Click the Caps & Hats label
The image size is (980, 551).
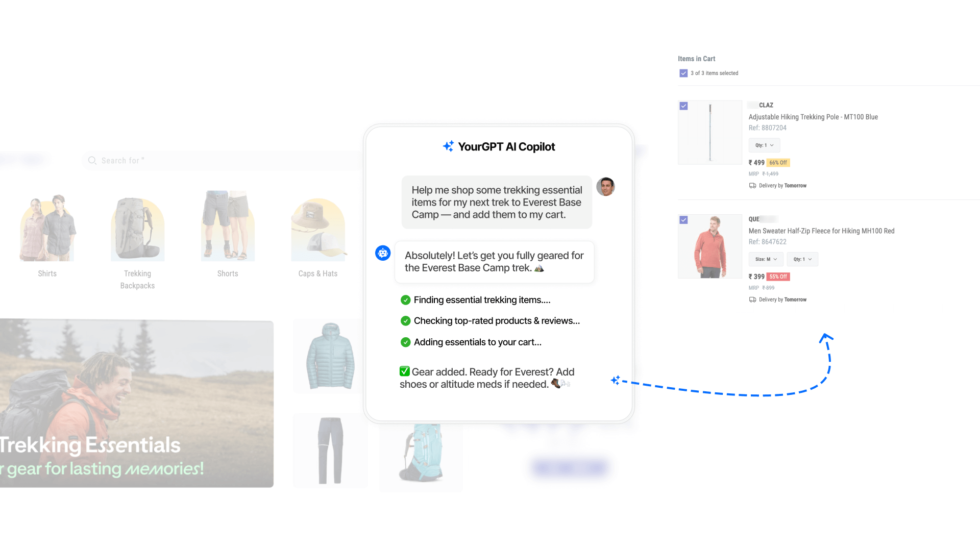point(318,273)
